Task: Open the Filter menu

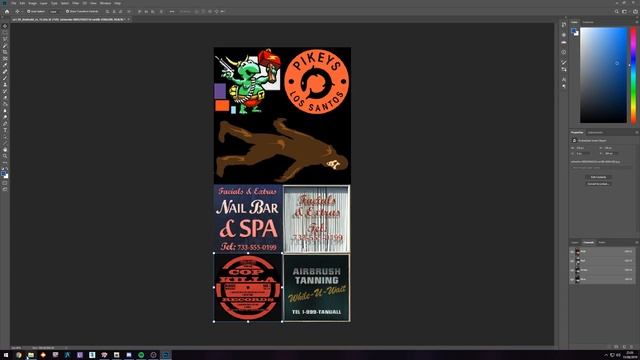Action: [x=76, y=3]
